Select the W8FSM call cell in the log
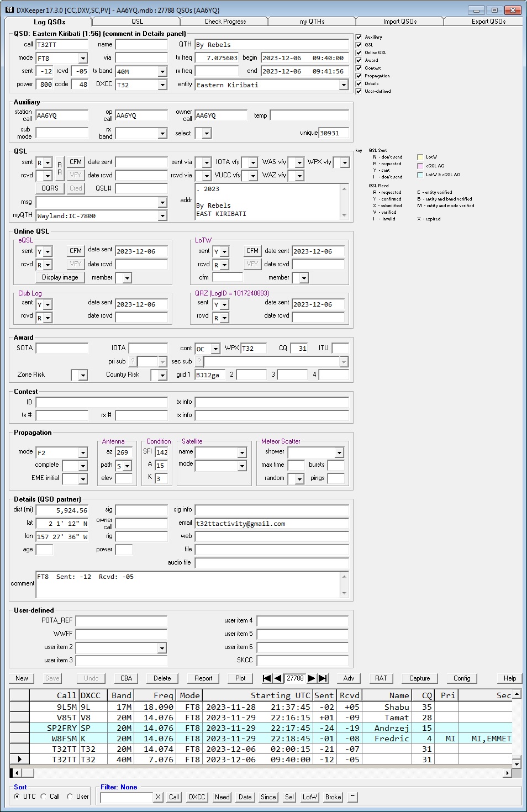 (54, 739)
